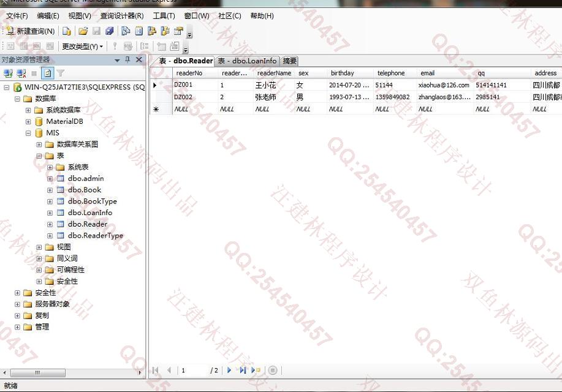562x392 pixels.
Task: Select the dbo.BookType table
Action: 92,202
